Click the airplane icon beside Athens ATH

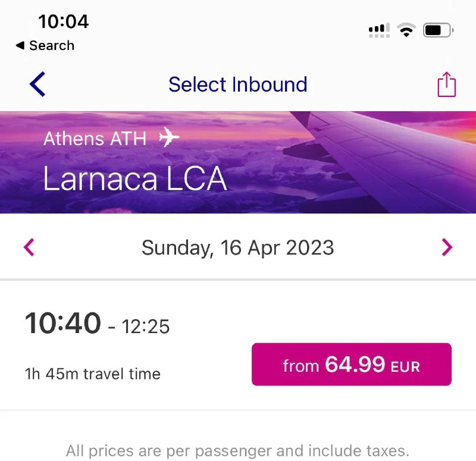tap(169, 138)
